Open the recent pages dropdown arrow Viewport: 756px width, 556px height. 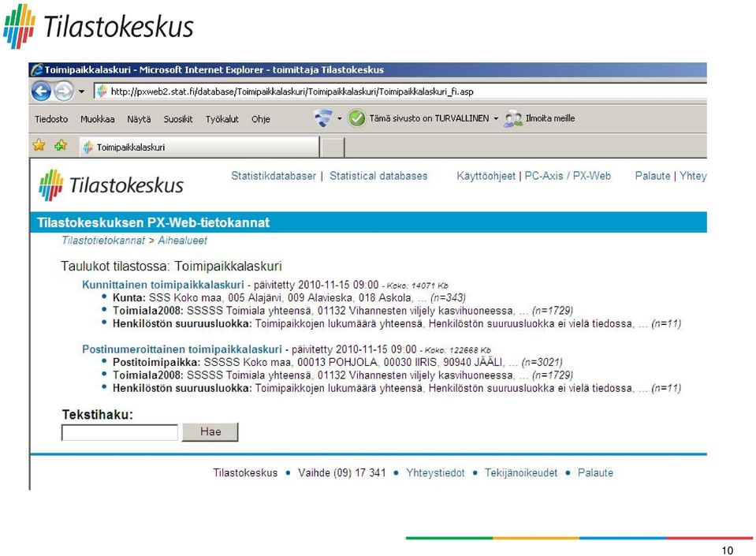[x=81, y=91]
